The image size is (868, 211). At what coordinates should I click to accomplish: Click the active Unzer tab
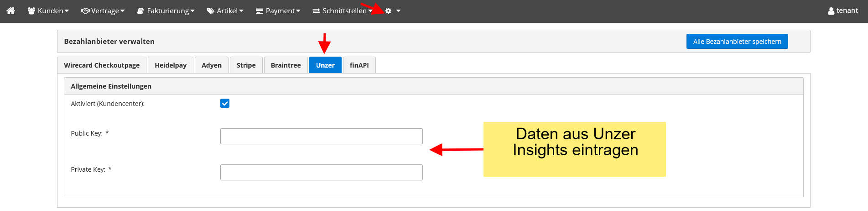[x=325, y=65]
